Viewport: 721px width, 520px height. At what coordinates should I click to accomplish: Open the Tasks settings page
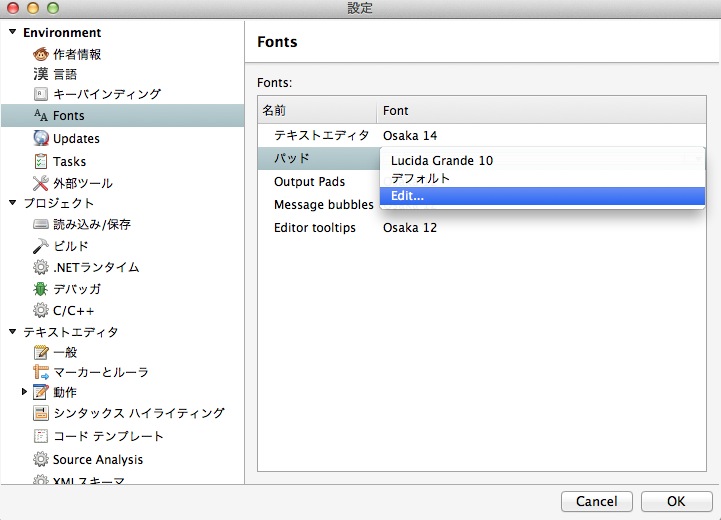[x=69, y=161]
